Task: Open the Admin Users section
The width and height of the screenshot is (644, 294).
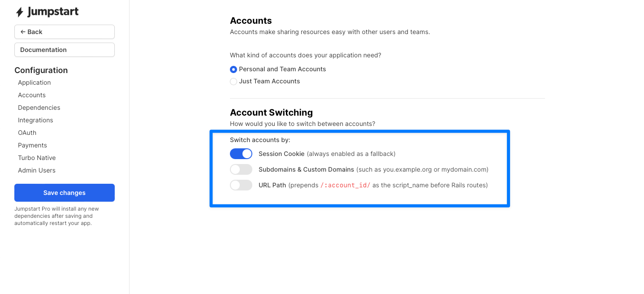Action: (x=37, y=170)
